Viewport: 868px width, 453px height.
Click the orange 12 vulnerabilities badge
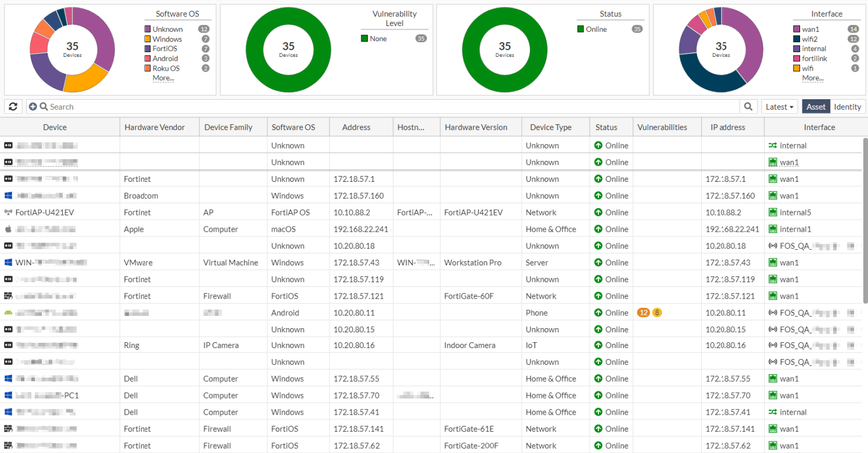(x=643, y=312)
